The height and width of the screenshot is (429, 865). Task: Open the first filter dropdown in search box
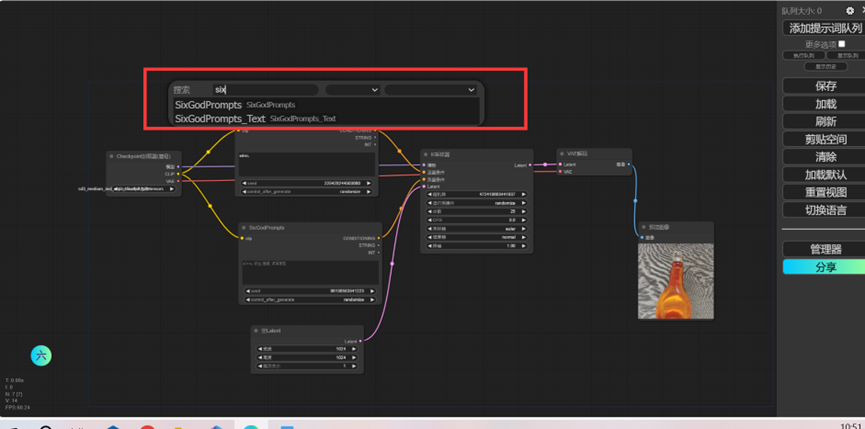[x=353, y=89]
